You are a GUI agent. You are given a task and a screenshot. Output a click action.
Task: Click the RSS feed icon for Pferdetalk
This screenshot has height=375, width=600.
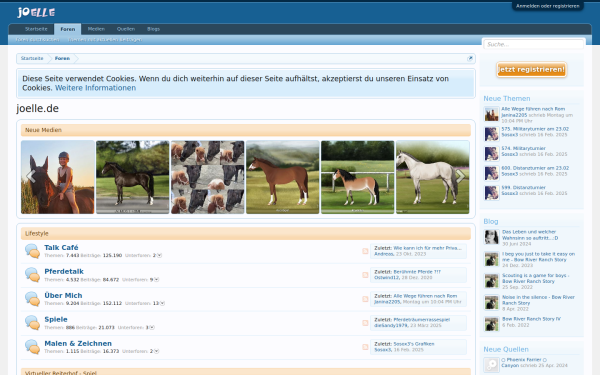(365, 275)
